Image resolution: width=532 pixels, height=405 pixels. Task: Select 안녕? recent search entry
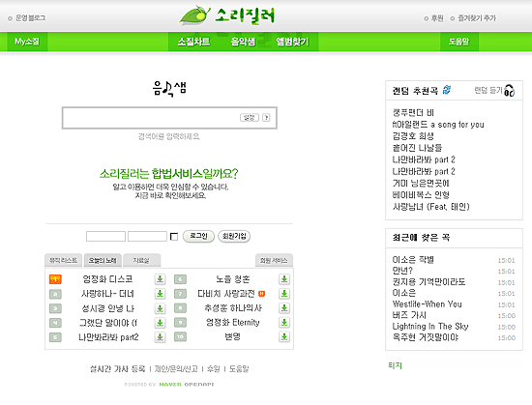pos(402,271)
